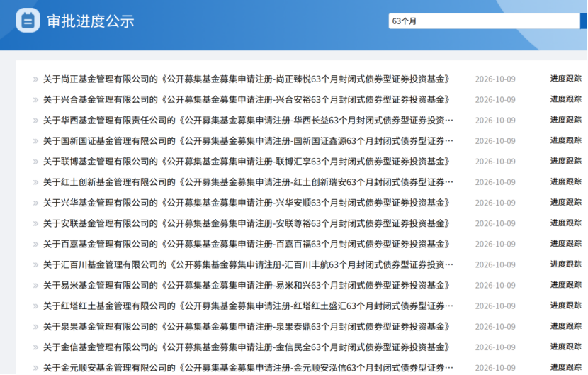Open the 兴合安裕63个月 fund entry
Screen dimensions: 588x375
[247, 100]
